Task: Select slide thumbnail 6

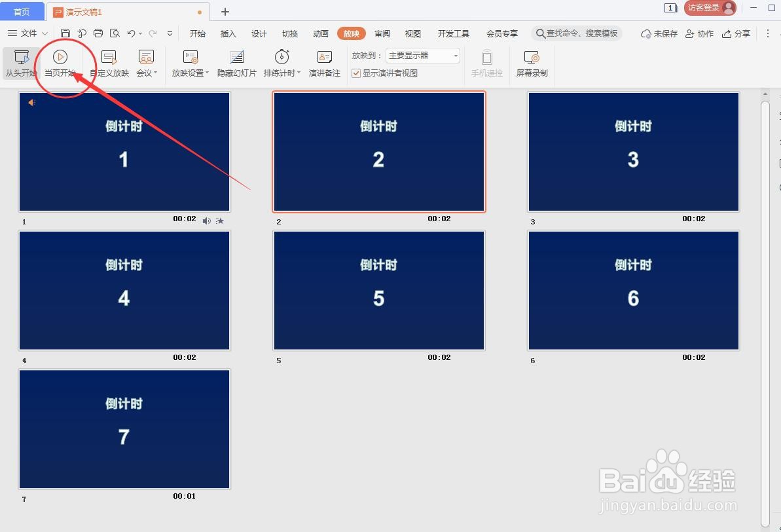Action: (x=634, y=290)
